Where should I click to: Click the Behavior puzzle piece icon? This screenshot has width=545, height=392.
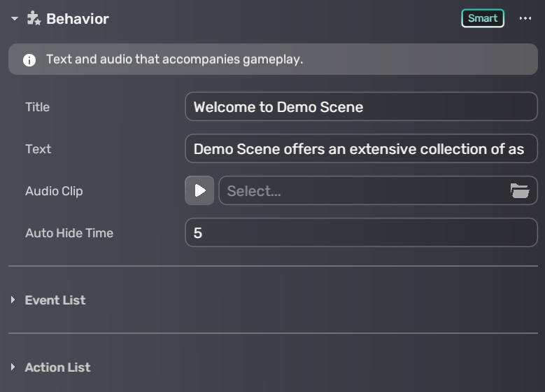[34, 19]
